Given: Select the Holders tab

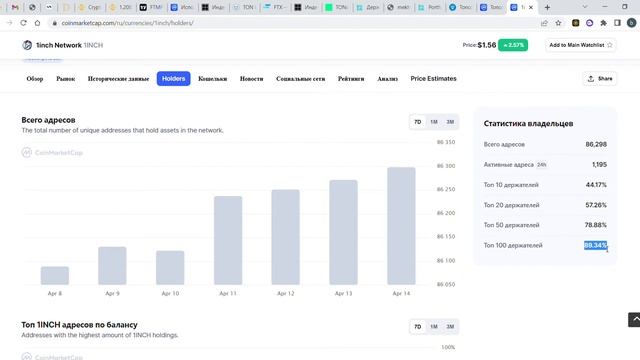Looking at the screenshot, I should 173,78.
